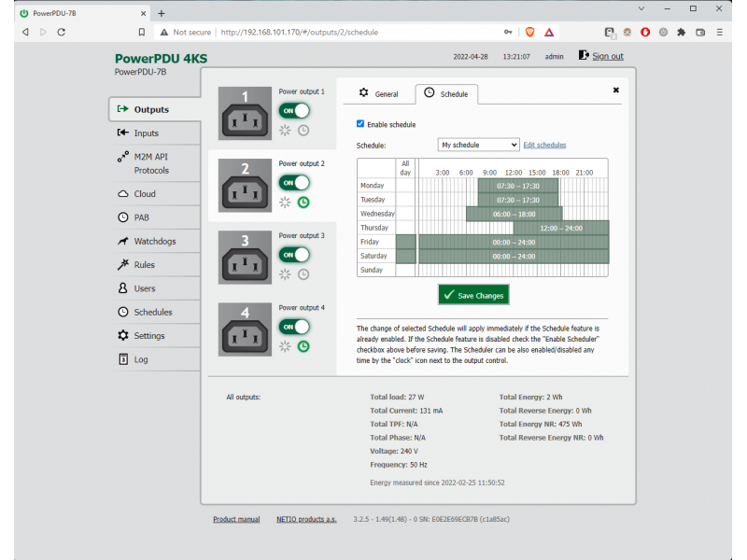The height and width of the screenshot is (560, 747).
Task: Click the Power output 3 socket image
Action: 245,258
